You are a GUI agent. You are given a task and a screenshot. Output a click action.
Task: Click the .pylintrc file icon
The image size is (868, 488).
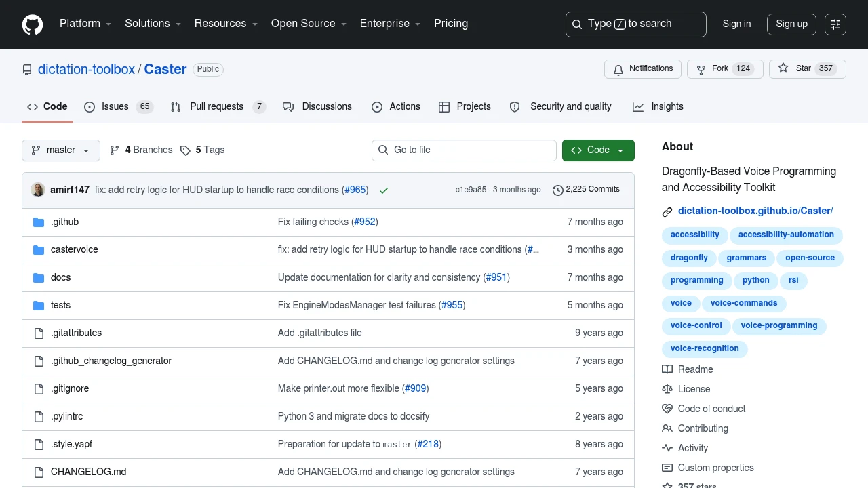click(39, 417)
